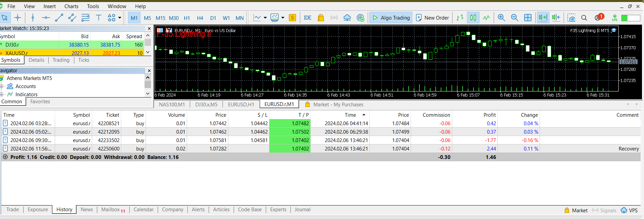Select the text label tool
Screen dimensions: 644x219
coord(99,18)
